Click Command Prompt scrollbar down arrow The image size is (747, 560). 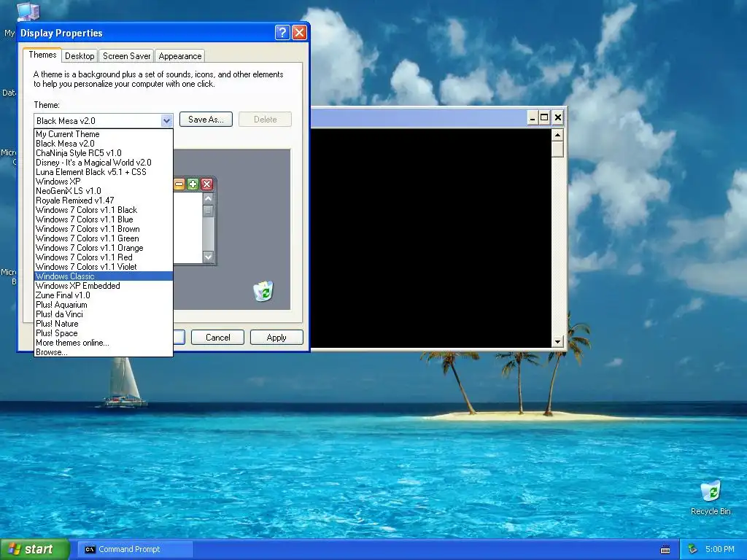[557, 341]
